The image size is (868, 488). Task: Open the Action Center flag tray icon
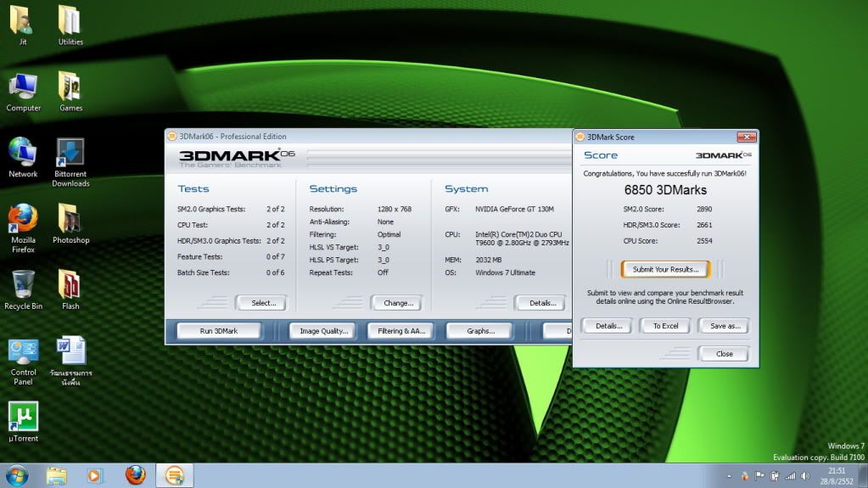(759, 476)
